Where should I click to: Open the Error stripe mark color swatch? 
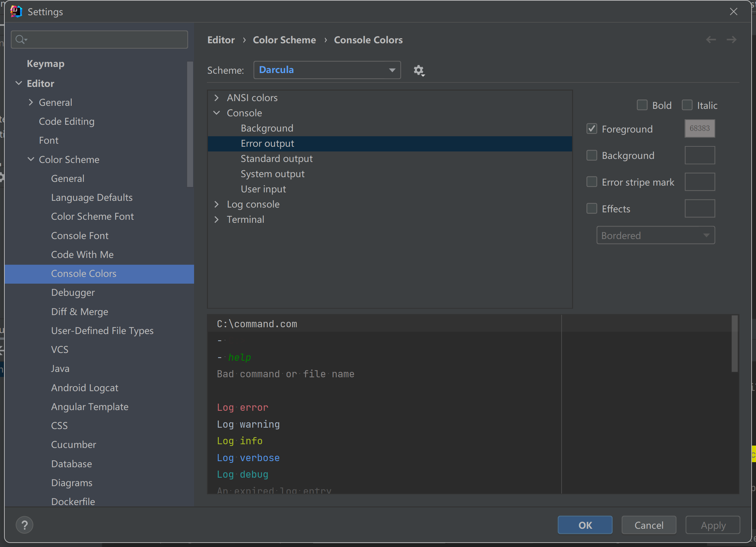coord(700,182)
